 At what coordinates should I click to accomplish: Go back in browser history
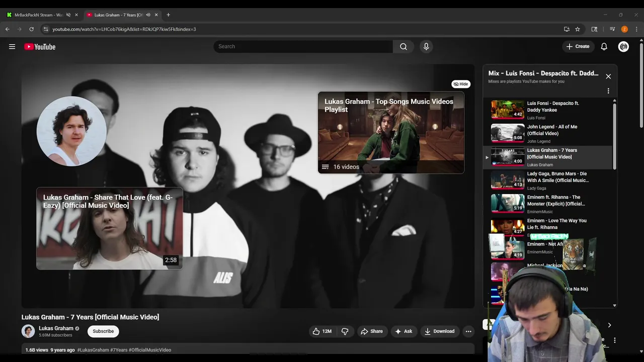point(8,29)
